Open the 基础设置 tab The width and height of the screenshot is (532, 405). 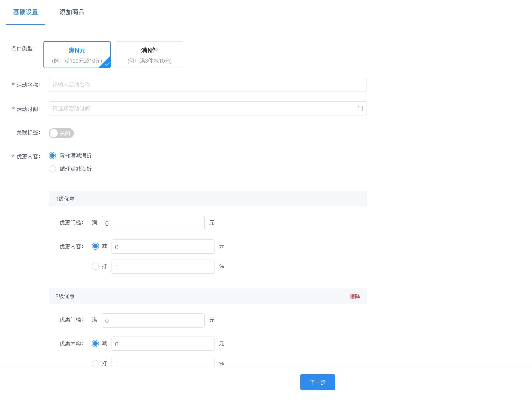25,12
